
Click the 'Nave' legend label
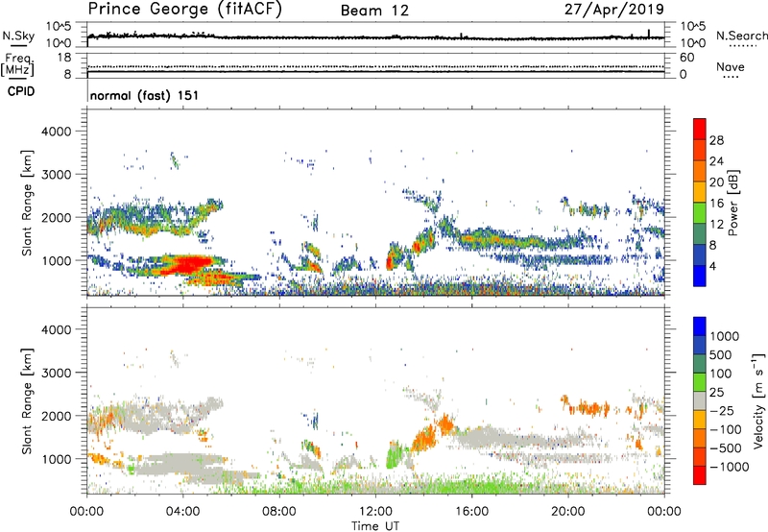point(731,66)
